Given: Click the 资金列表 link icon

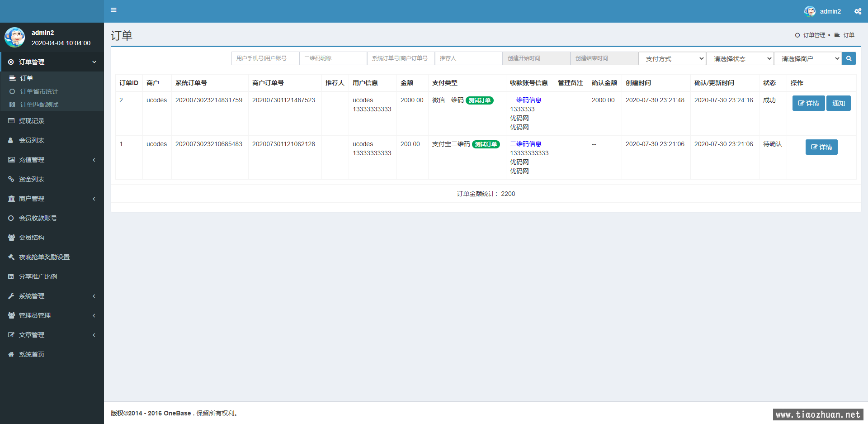Looking at the screenshot, I should [11, 179].
